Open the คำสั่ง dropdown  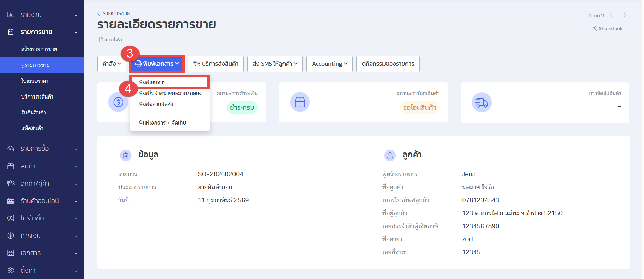pos(112,64)
